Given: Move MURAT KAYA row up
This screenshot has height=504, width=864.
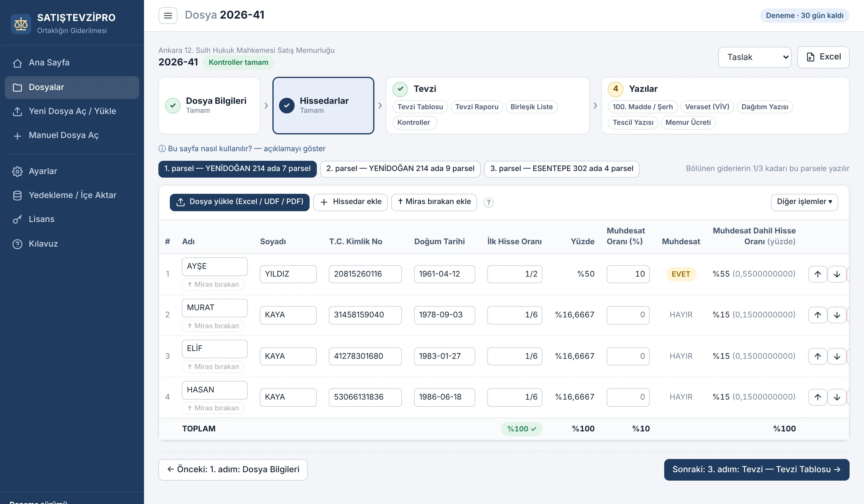Looking at the screenshot, I should tap(818, 315).
